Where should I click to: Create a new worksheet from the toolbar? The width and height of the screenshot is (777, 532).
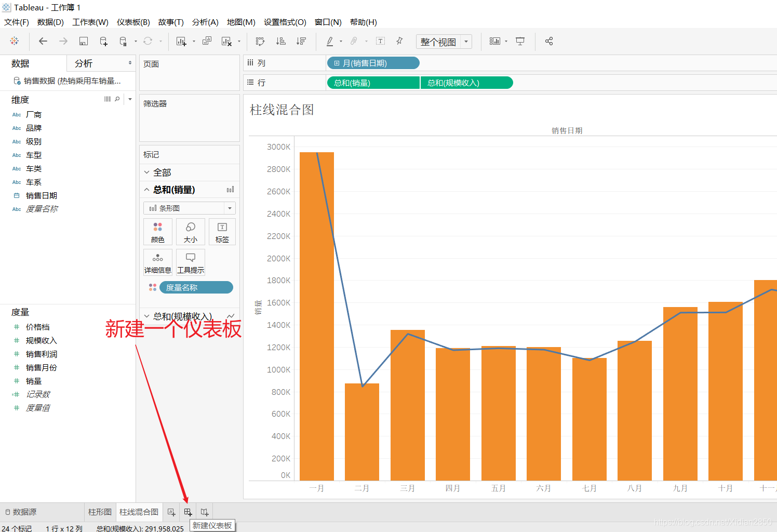click(x=181, y=41)
